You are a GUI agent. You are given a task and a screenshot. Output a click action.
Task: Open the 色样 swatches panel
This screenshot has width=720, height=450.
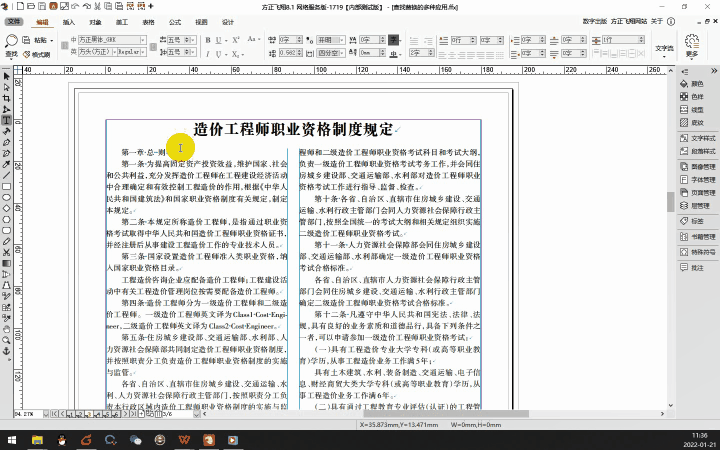point(692,97)
